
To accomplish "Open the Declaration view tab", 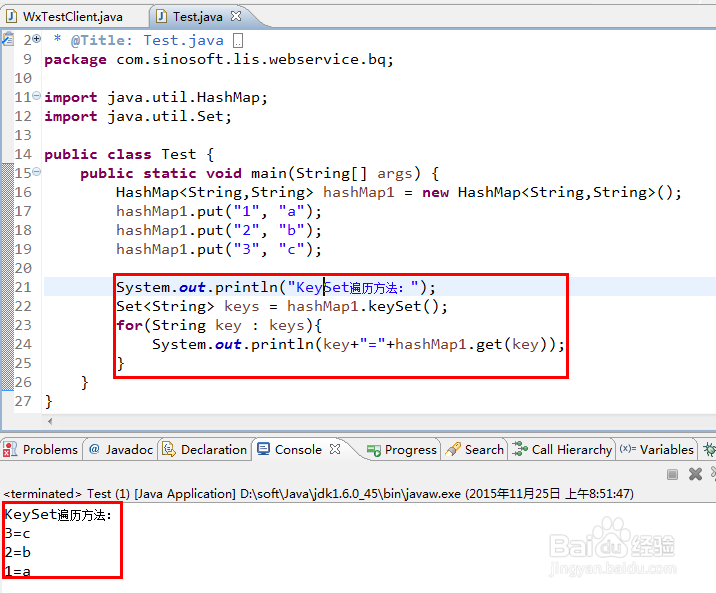I will pyautogui.click(x=205, y=450).
